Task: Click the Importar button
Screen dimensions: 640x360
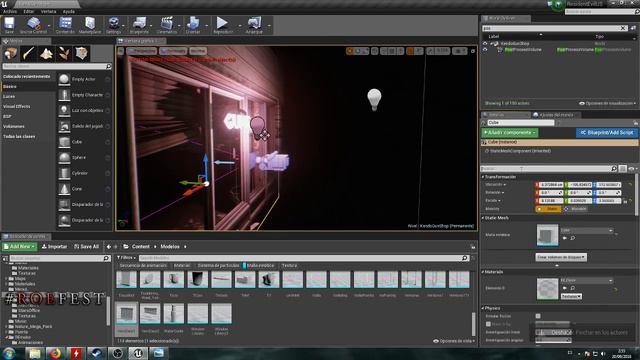Action: pyautogui.click(x=54, y=247)
